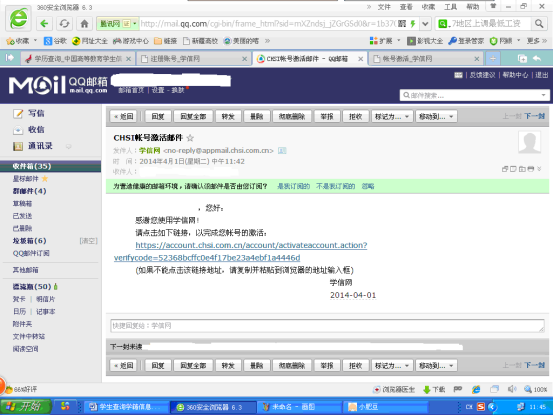The image size is (553, 415).
Task: Open 登录管家 toolbar shortcut
Action: click(466, 41)
